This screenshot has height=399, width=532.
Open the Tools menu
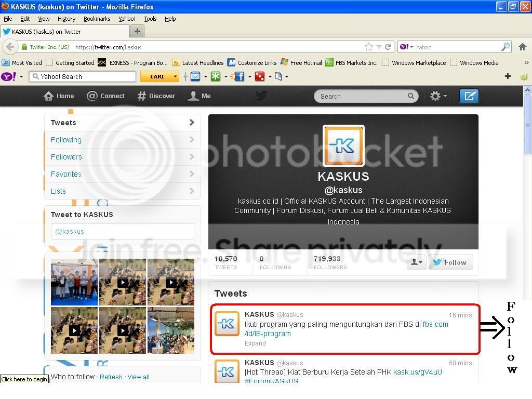coord(150,19)
